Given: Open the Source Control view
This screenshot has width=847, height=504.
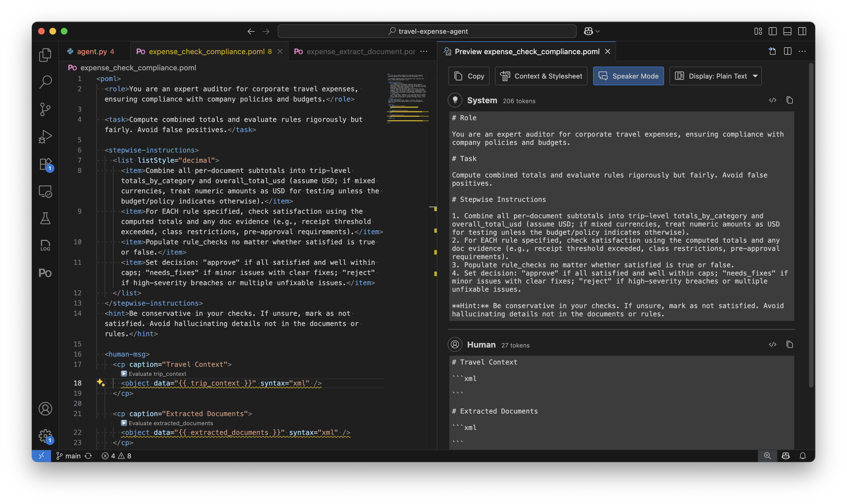Looking at the screenshot, I should (45, 109).
